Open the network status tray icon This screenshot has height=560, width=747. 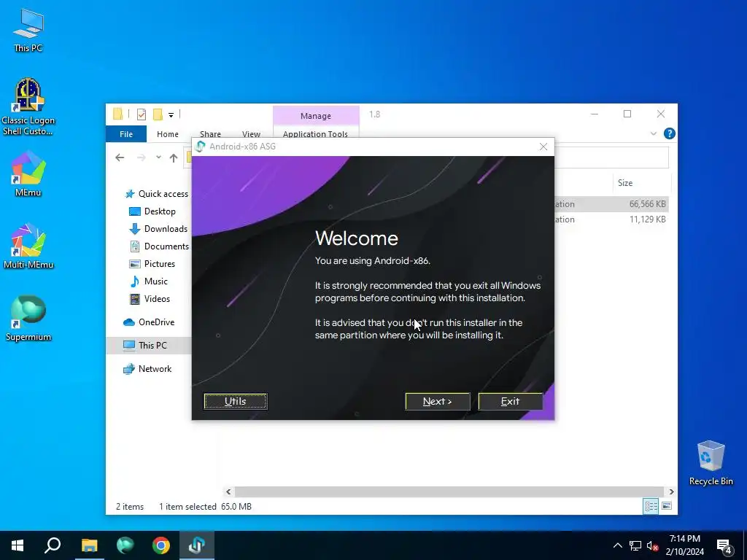[635, 545]
